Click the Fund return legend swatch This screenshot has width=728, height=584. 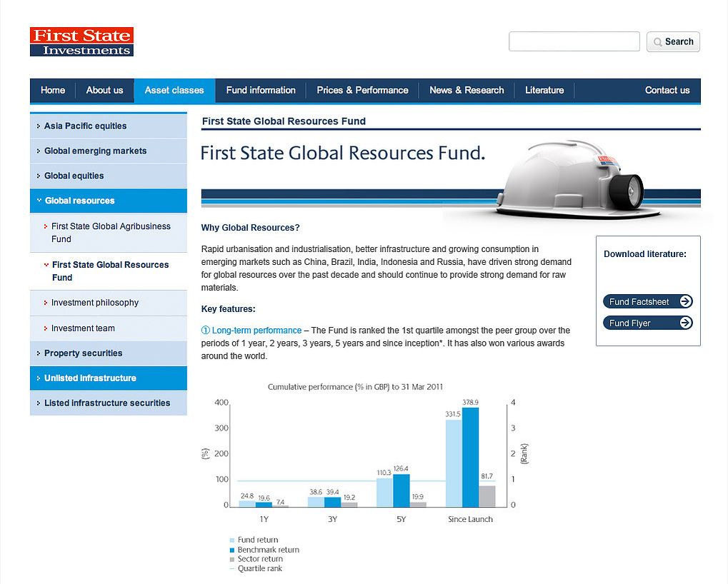coord(232,540)
